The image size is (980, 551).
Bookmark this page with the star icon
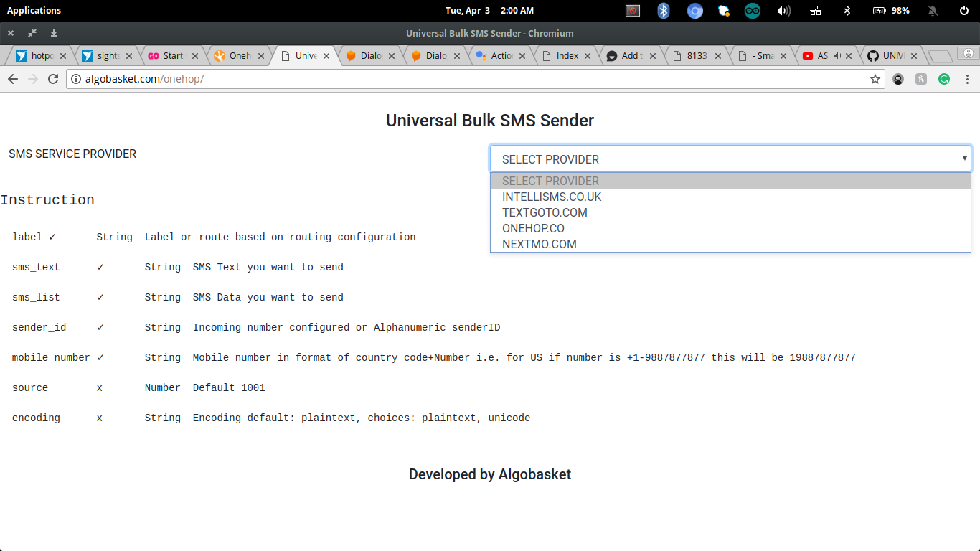(875, 79)
